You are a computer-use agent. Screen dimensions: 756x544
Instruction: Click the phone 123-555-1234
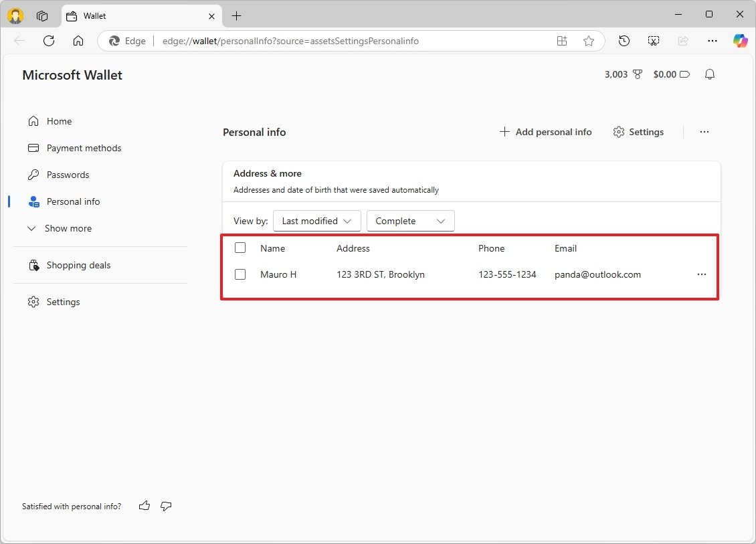(x=507, y=274)
